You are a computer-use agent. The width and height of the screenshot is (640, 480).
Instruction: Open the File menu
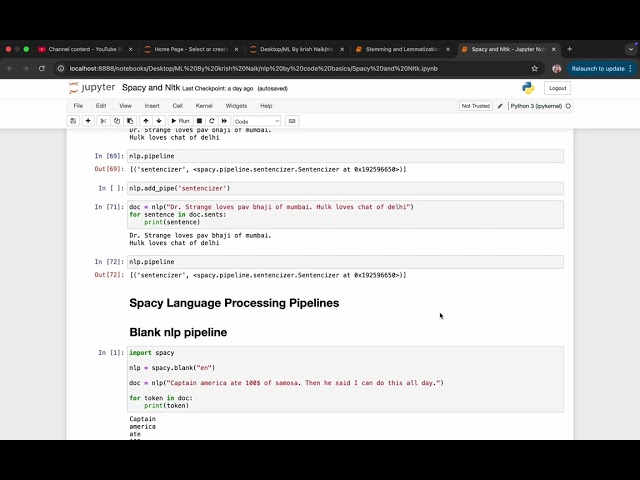[78, 106]
